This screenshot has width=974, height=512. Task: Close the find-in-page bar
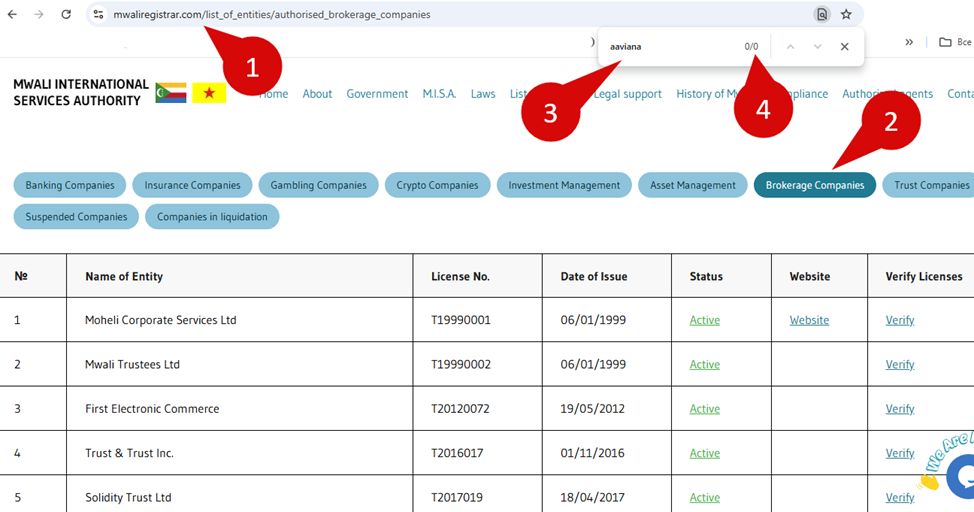click(844, 47)
